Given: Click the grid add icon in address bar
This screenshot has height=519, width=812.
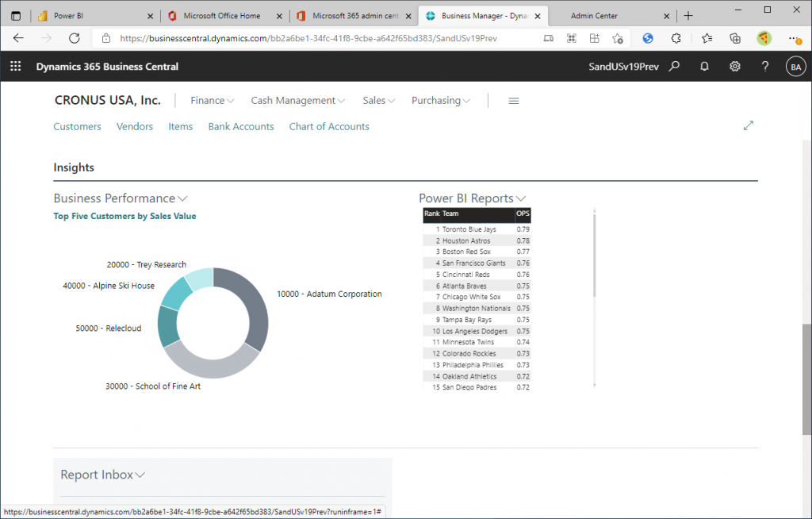Looking at the screenshot, I should point(595,38).
